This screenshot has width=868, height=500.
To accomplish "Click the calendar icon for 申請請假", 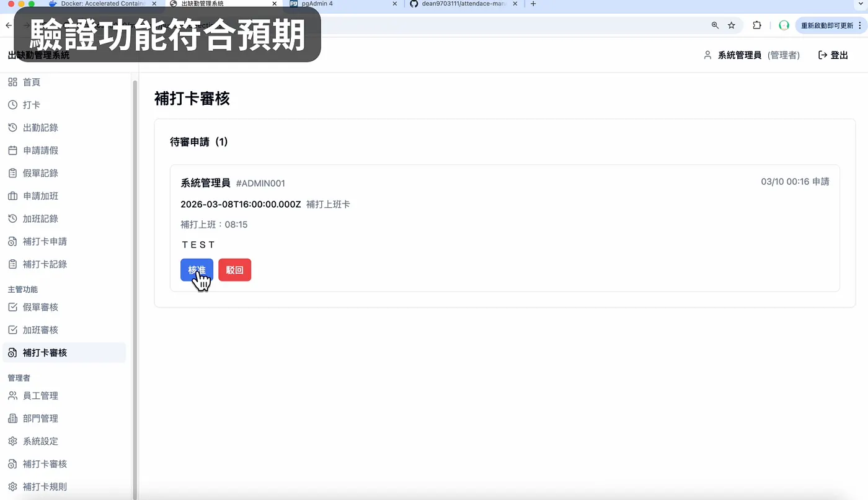I will [x=12, y=150].
